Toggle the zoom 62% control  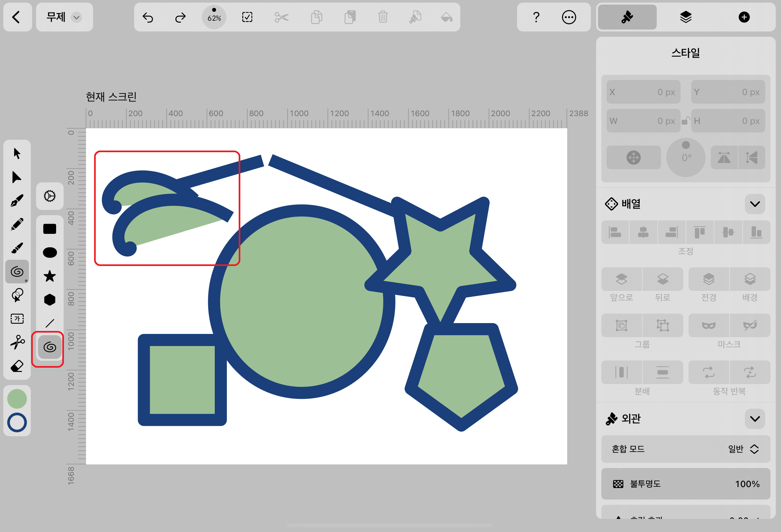[x=214, y=17]
